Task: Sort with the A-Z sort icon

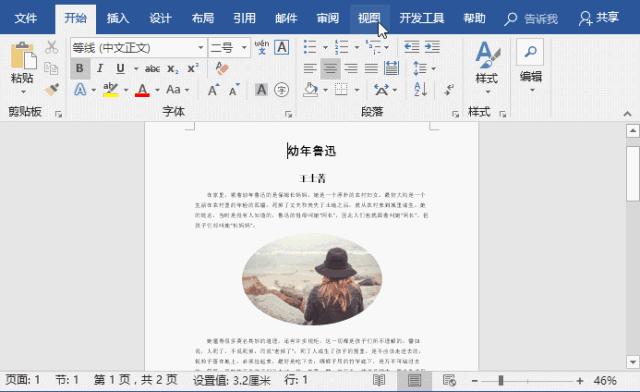Action: 420,89
